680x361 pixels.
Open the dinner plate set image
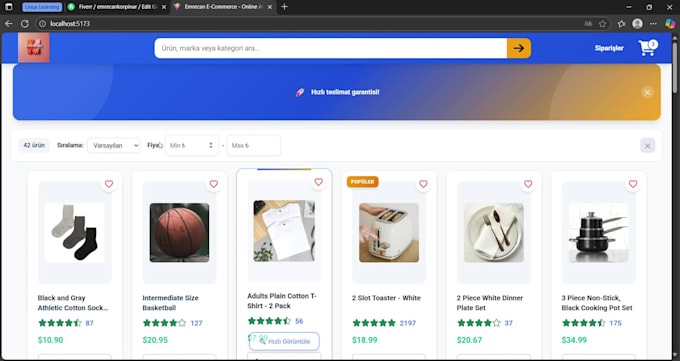click(x=494, y=233)
